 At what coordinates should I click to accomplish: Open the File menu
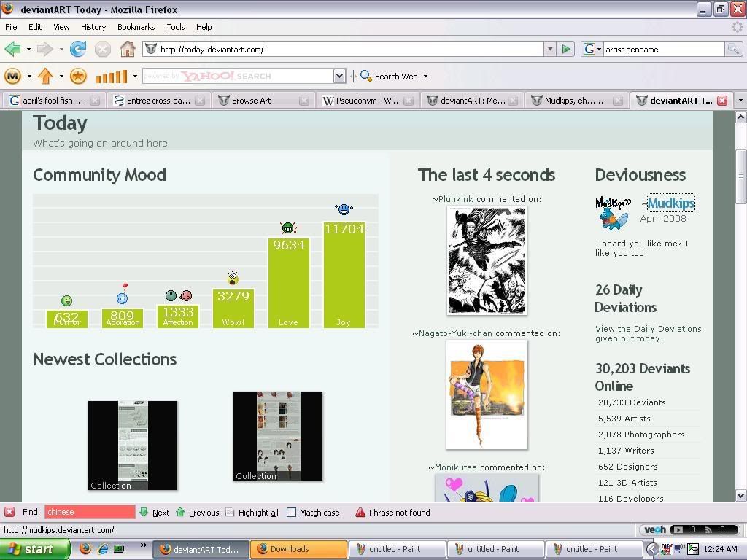point(11,27)
